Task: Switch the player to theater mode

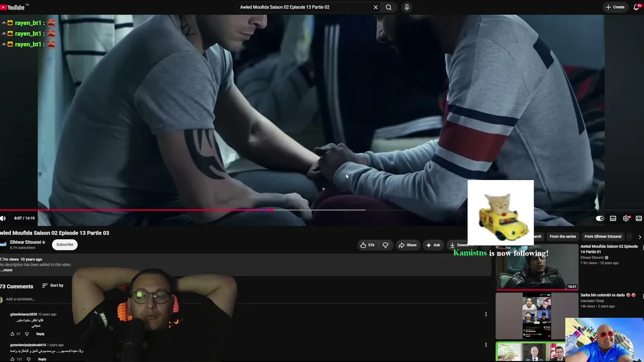Action: coord(639,218)
